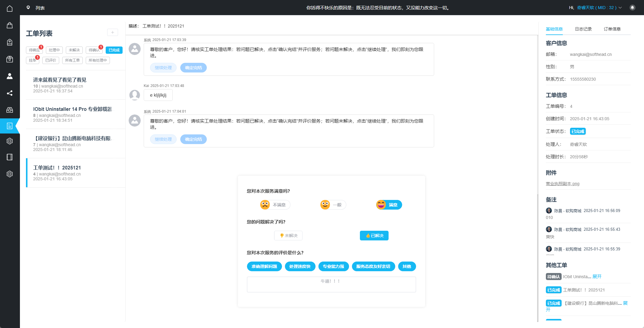Click the feedback text input showing 牛逼！！！
The image size is (644, 328).
pos(331,284)
